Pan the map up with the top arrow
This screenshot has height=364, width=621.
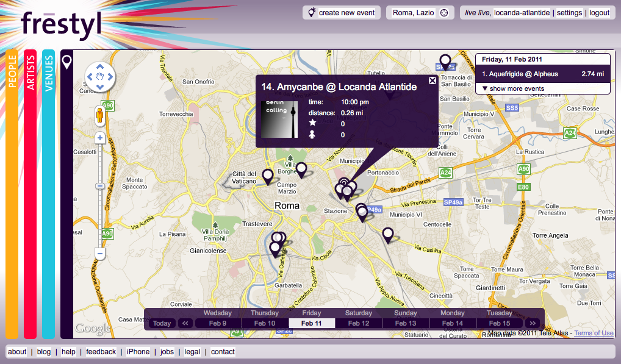point(100,67)
